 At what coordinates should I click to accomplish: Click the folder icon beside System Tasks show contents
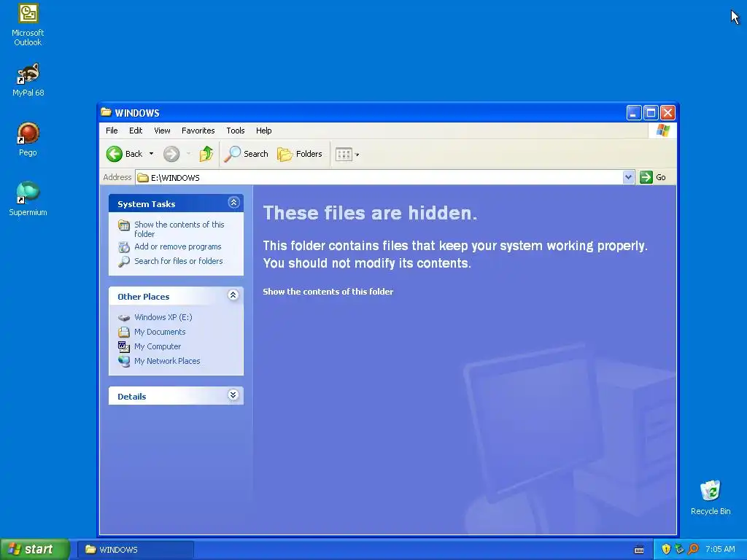[124, 225]
